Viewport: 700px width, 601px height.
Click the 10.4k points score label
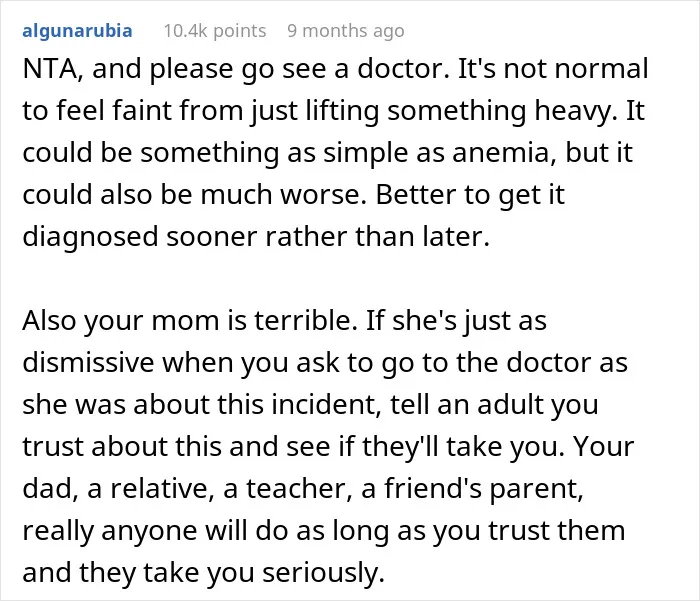(x=215, y=31)
